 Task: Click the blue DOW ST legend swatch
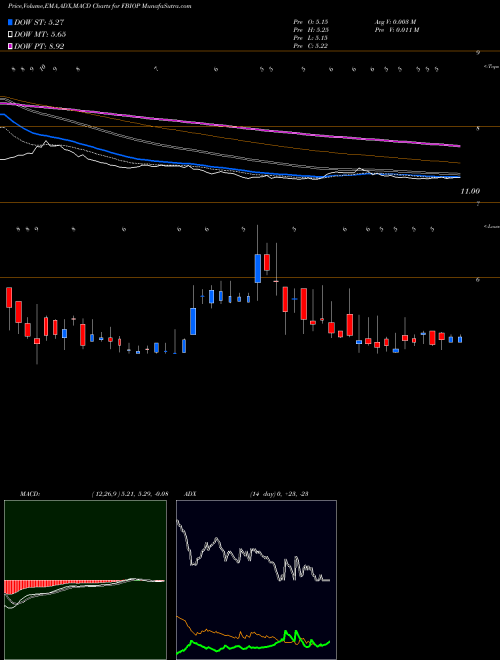[10, 22]
